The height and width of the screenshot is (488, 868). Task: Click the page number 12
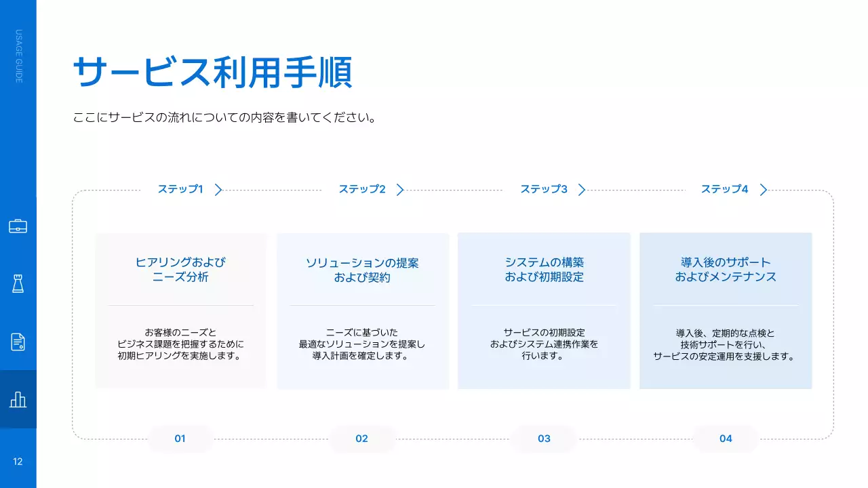pyautogui.click(x=18, y=462)
